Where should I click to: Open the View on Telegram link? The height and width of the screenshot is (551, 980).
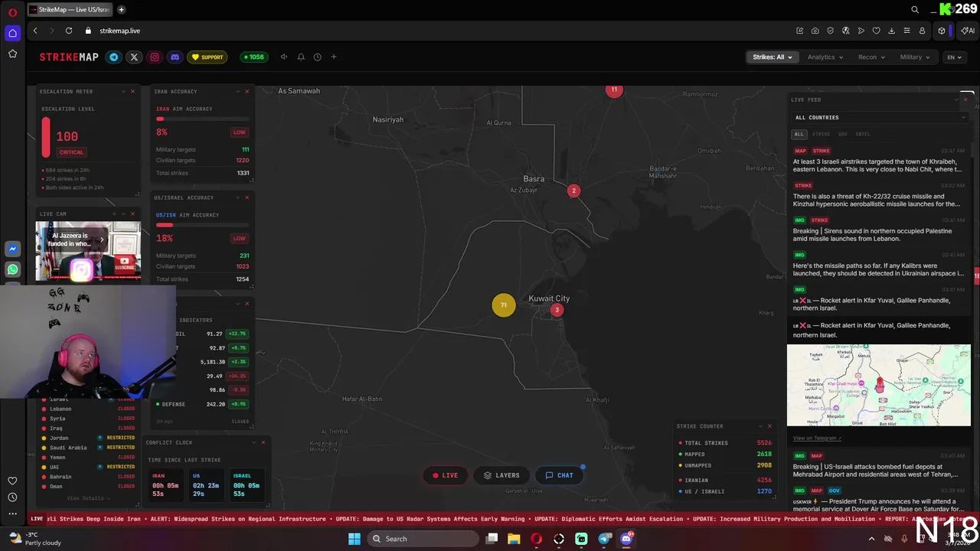coord(817,439)
